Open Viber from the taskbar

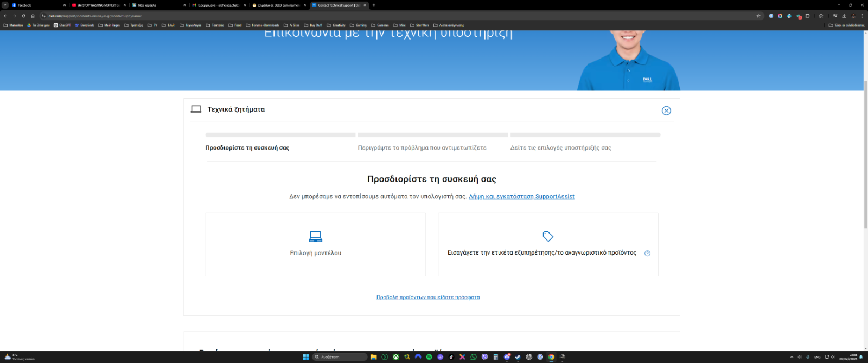click(x=484, y=357)
